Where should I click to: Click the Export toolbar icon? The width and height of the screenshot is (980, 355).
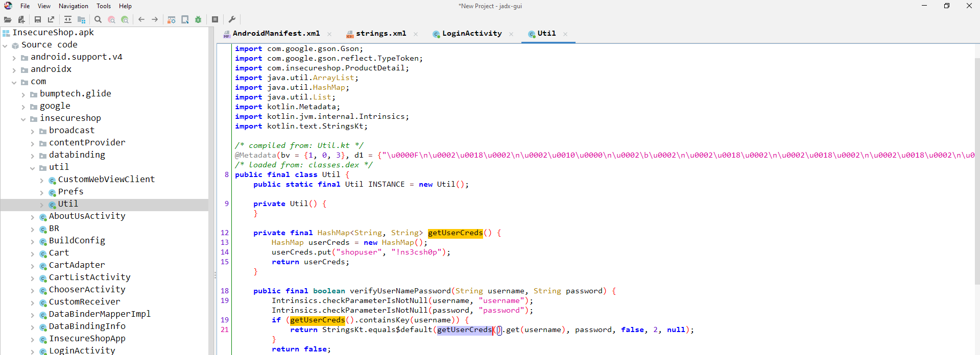pos(51,19)
